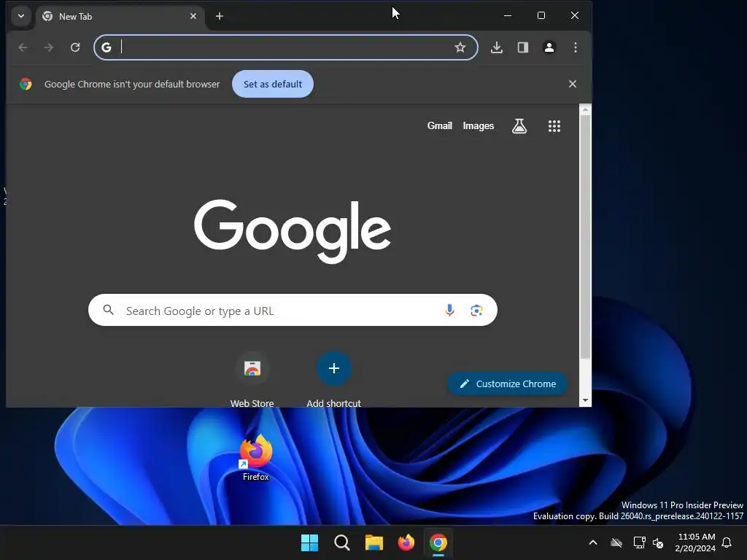
Task: Open the Gmail link
Action: click(439, 125)
